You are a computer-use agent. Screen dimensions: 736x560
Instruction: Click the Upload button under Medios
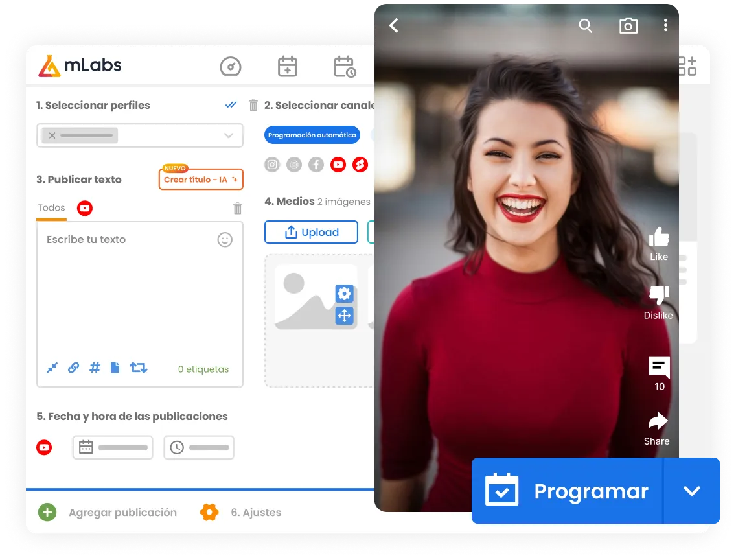click(x=311, y=232)
